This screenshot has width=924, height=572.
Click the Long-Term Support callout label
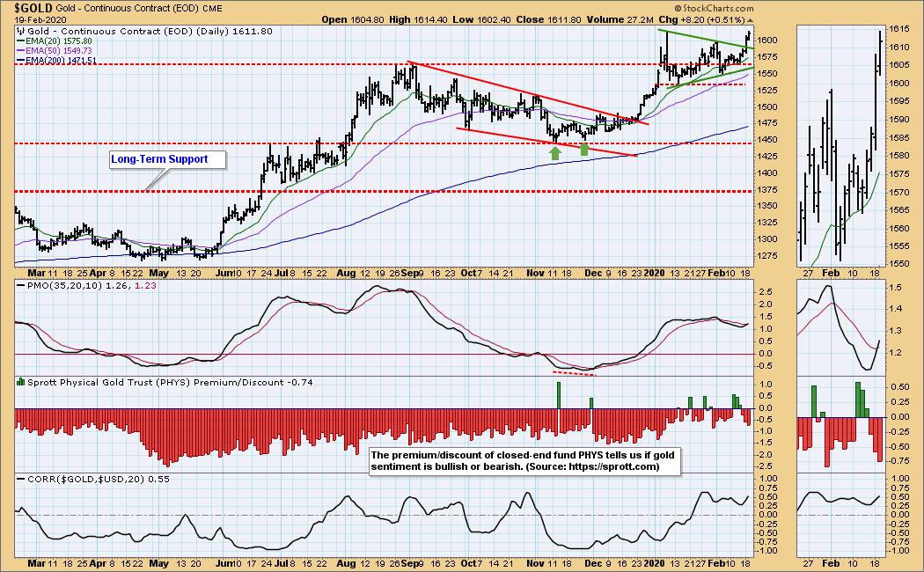pos(167,159)
